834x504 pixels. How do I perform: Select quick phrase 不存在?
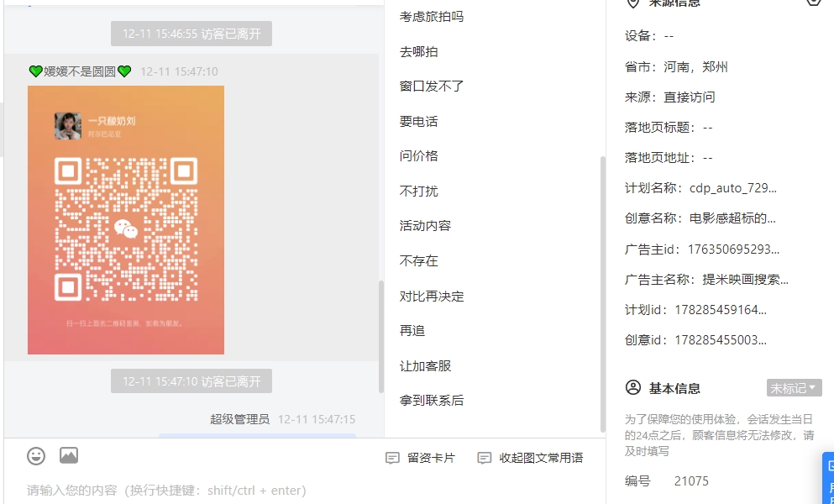(x=418, y=260)
